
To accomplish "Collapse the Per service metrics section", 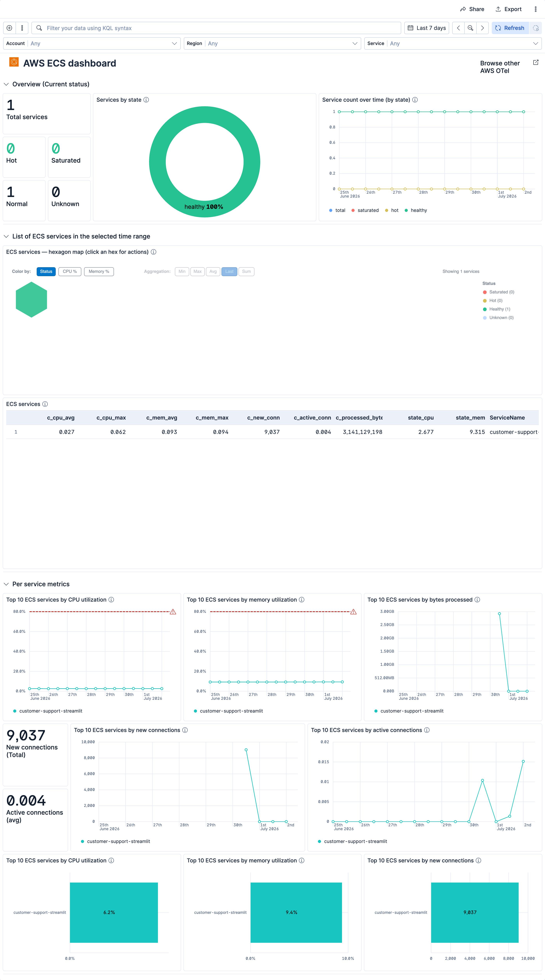I will pos(6,584).
